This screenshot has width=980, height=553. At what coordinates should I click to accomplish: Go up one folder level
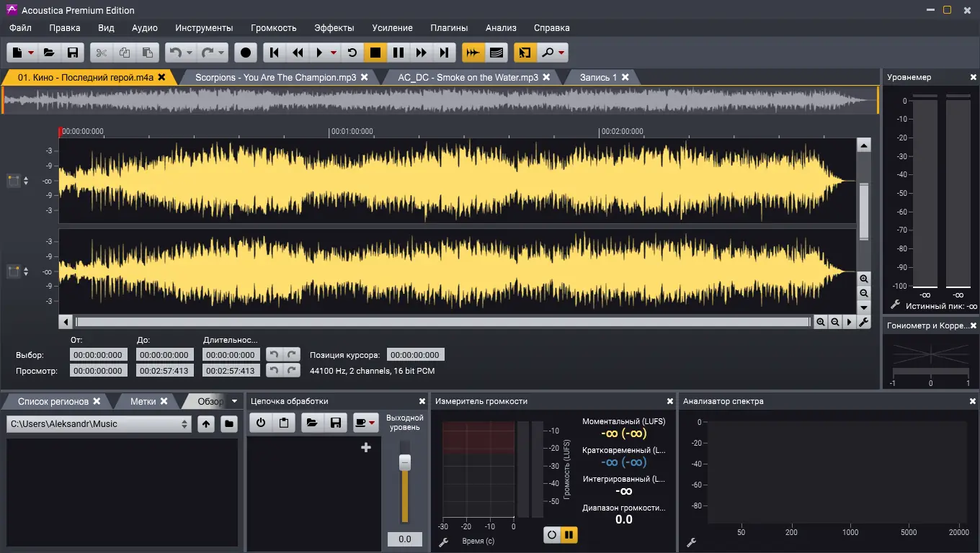207,424
